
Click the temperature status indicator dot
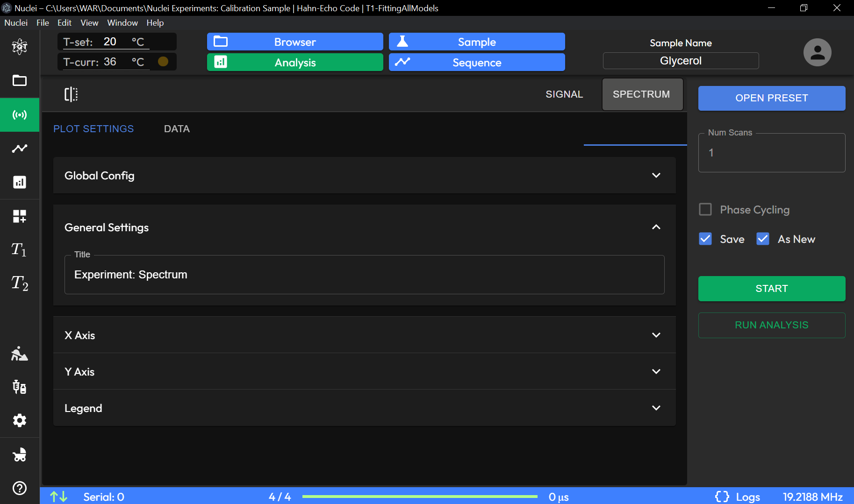[163, 62]
